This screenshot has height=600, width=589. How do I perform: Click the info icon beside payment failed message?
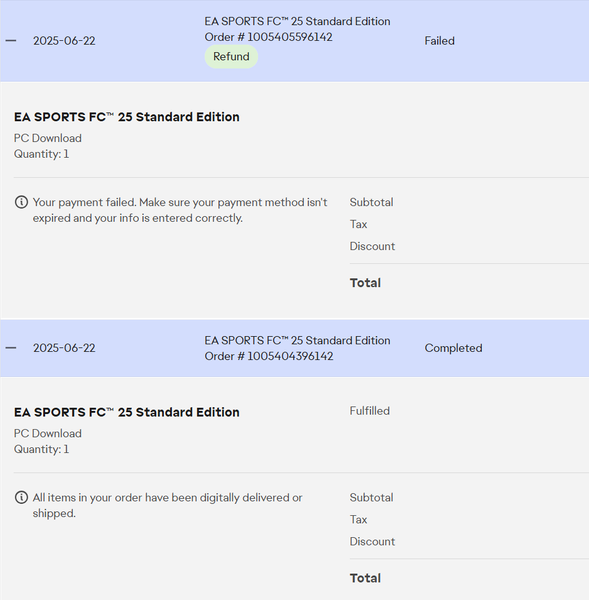[21, 202]
